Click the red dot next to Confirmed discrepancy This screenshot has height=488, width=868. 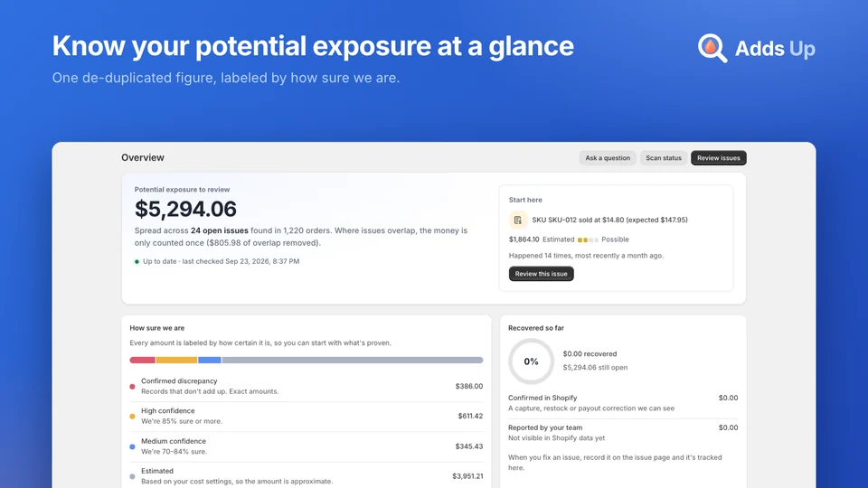click(x=132, y=387)
